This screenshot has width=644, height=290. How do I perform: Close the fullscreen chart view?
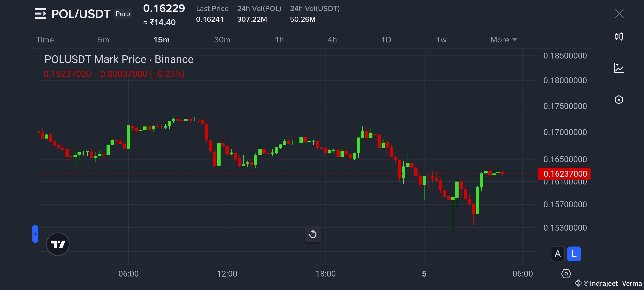coord(619,13)
